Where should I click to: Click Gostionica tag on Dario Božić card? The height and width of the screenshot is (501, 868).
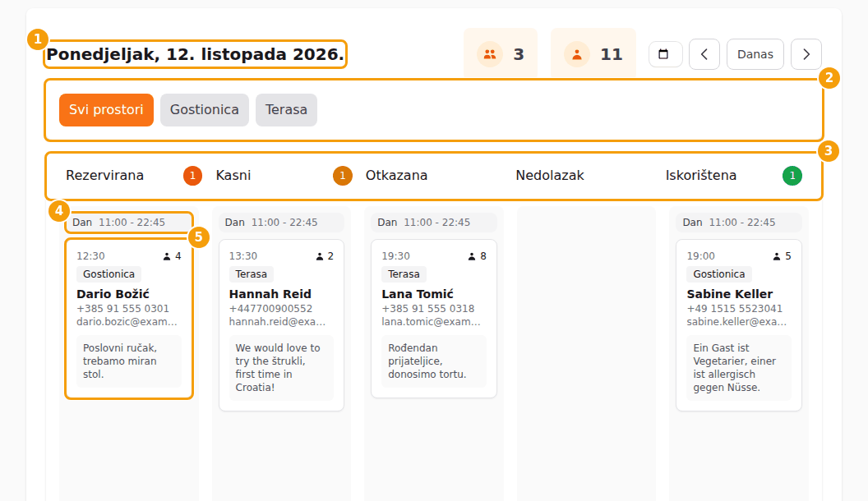108,274
